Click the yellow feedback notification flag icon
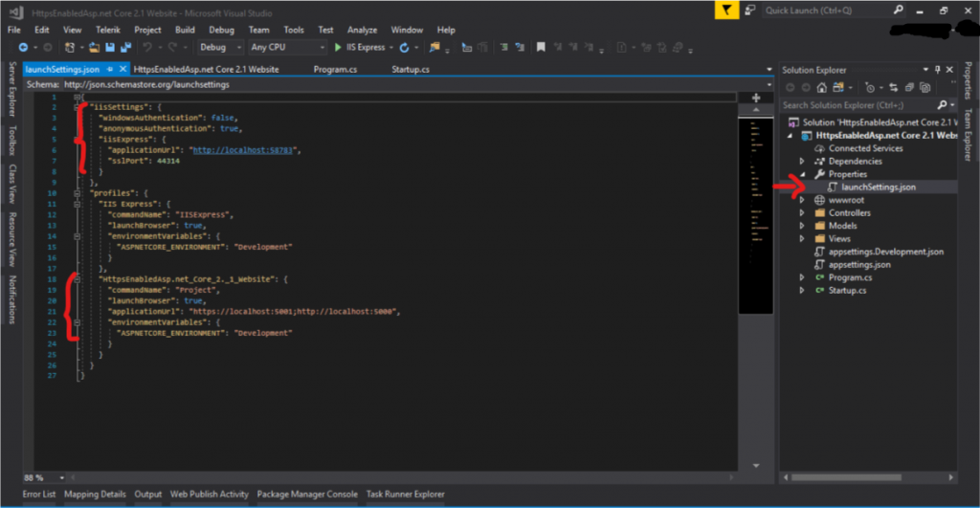The height and width of the screenshot is (508, 980). [726, 10]
